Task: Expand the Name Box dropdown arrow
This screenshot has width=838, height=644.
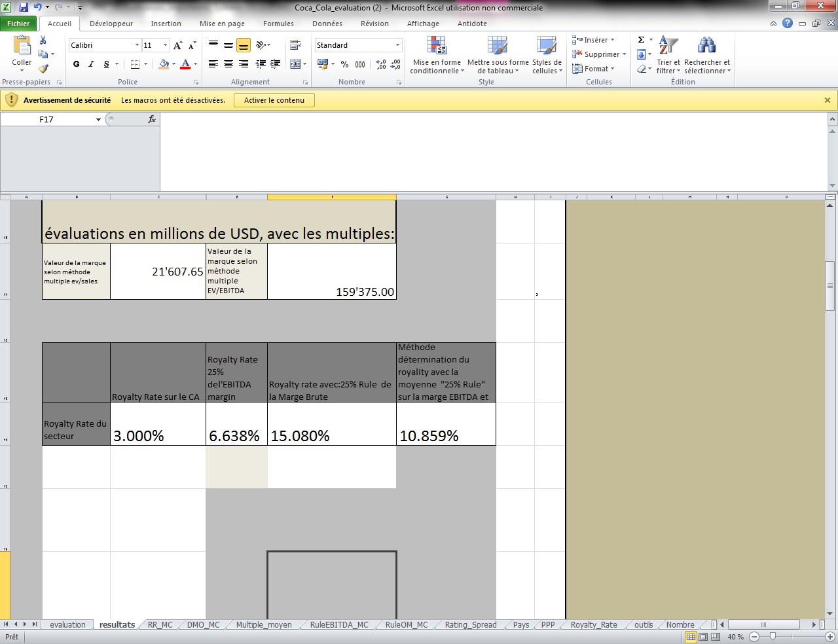Action: 99,119
